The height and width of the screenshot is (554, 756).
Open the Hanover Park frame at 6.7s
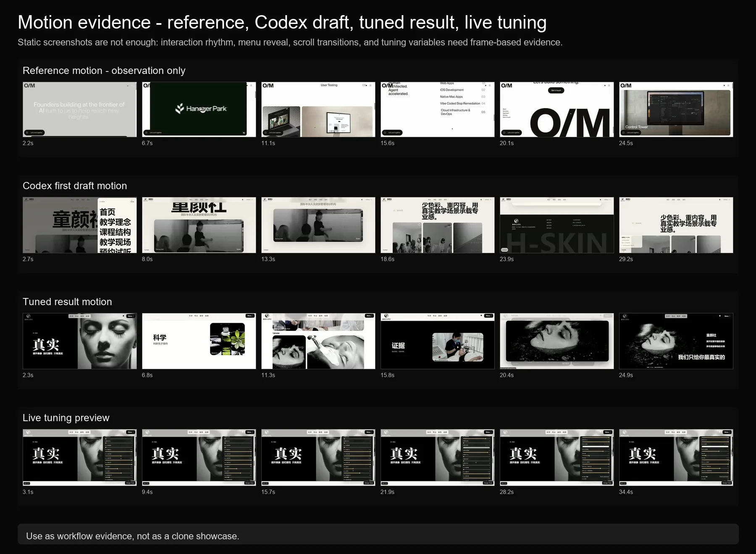(x=199, y=109)
